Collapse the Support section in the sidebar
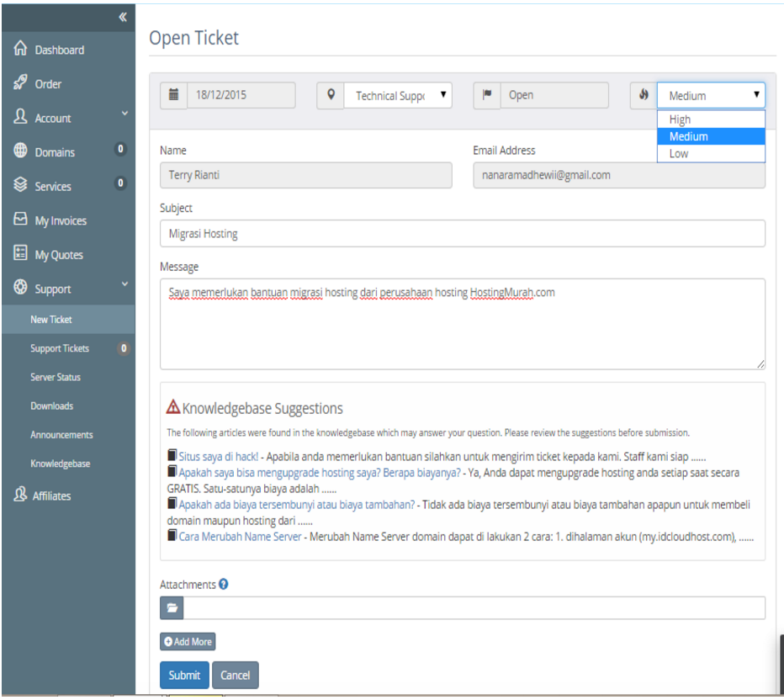Viewport: 784px width, 700px height. coord(50,288)
